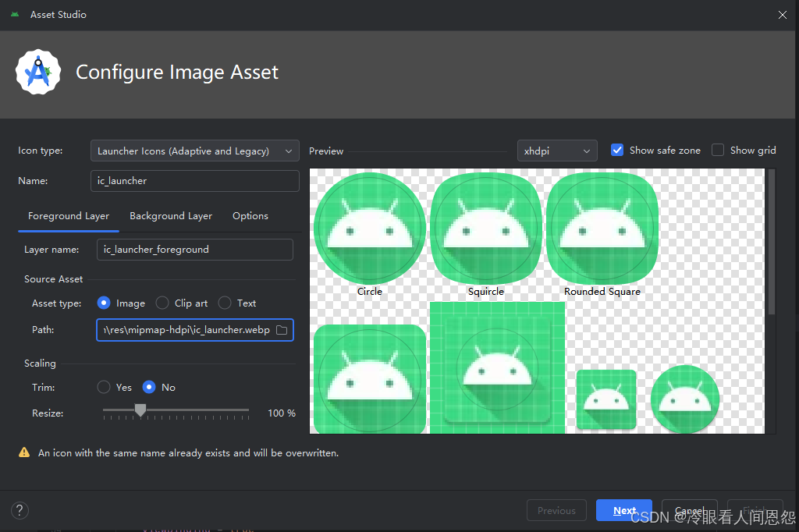Click the Resize slider handle
The height and width of the screenshot is (532, 799).
pos(140,410)
